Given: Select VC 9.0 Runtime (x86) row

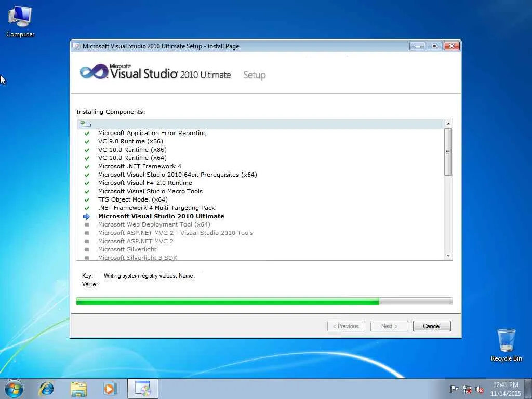Looking at the screenshot, I should (260, 141).
